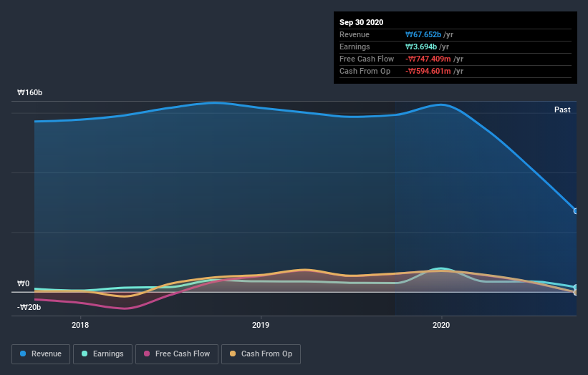Viewport: 588px width, 375px height.
Task: Click the Revenue row label in tooltip
Action: pyautogui.click(x=355, y=35)
